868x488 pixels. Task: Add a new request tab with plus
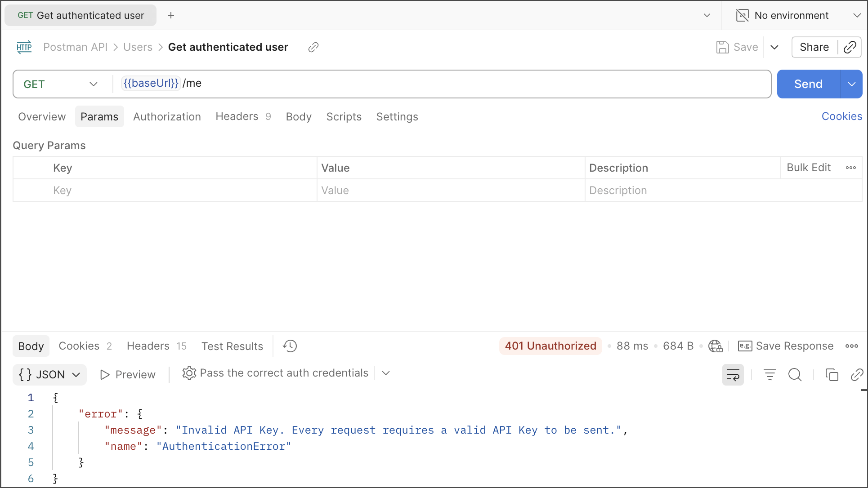(171, 15)
